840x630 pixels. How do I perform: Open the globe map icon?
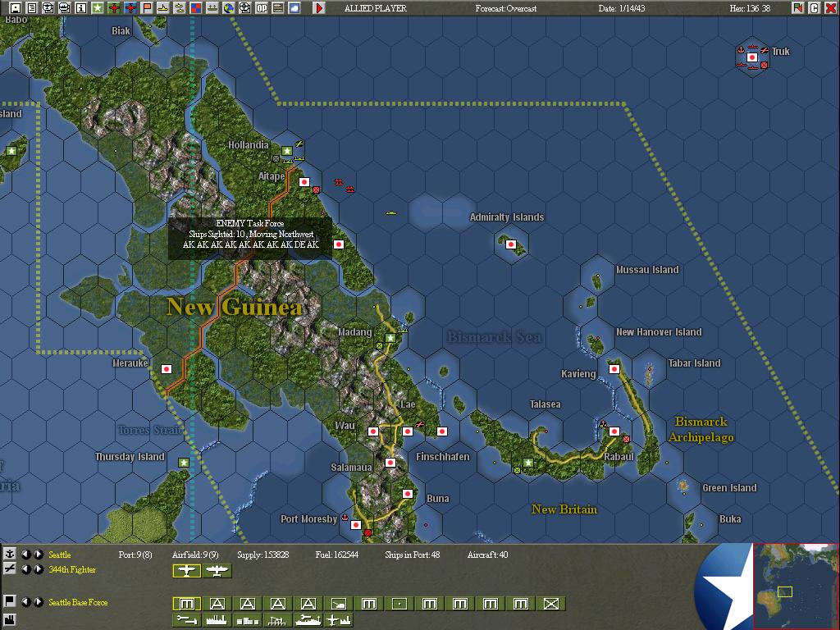pos(229,8)
